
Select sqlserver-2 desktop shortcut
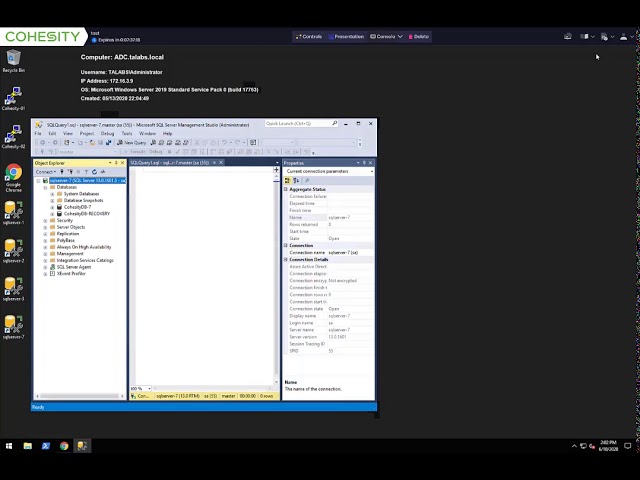[13, 251]
